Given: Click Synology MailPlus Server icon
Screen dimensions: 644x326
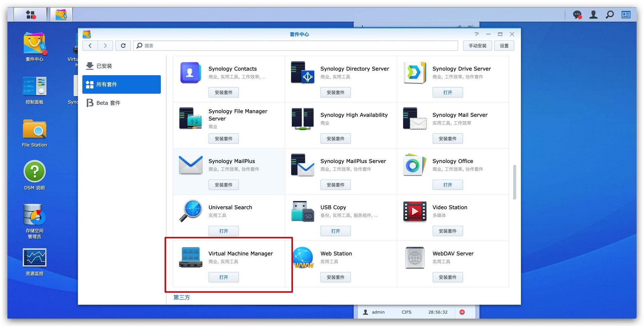Looking at the screenshot, I should 303,165.
